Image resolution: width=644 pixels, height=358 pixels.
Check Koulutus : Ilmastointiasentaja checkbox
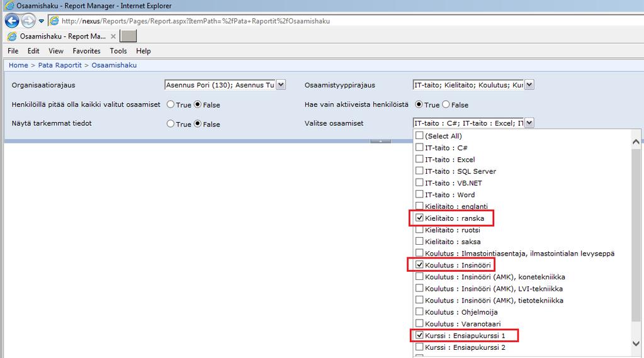click(419, 253)
